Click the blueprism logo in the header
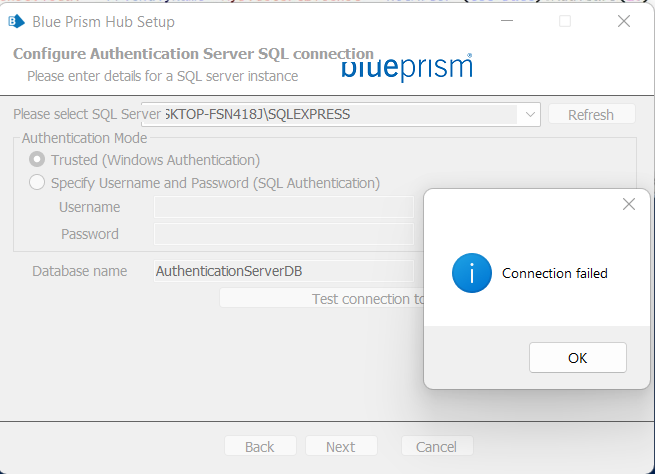The width and height of the screenshot is (655, 474). click(407, 68)
